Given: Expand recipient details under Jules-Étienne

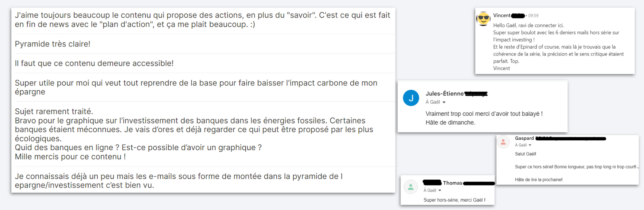Looking at the screenshot, I should tap(444, 102).
